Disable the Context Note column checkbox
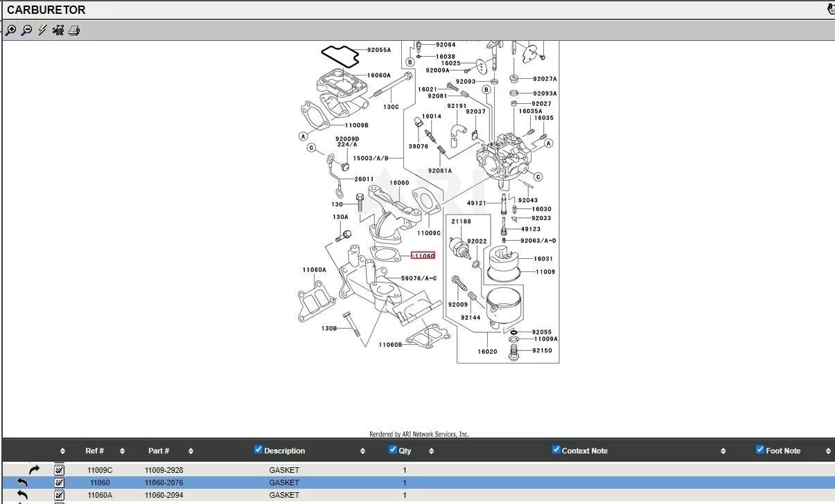Image resolution: width=835 pixels, height=504 pixels. pos(556,450)
